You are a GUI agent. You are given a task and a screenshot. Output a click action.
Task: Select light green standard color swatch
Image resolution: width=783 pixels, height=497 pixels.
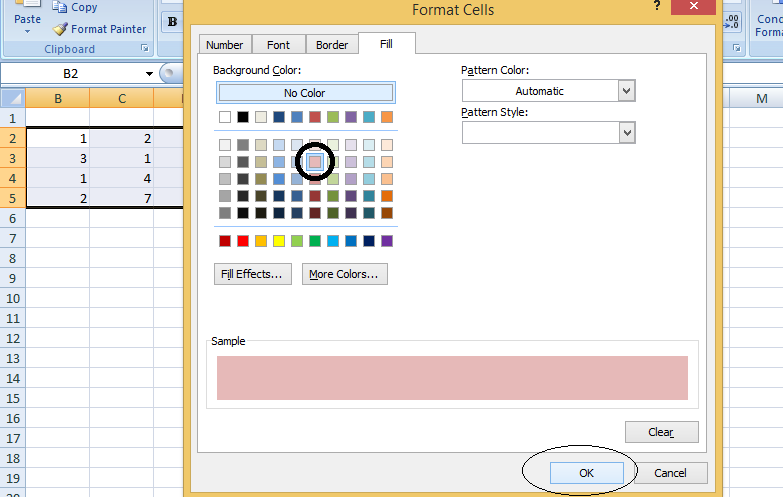pos(297,241)
